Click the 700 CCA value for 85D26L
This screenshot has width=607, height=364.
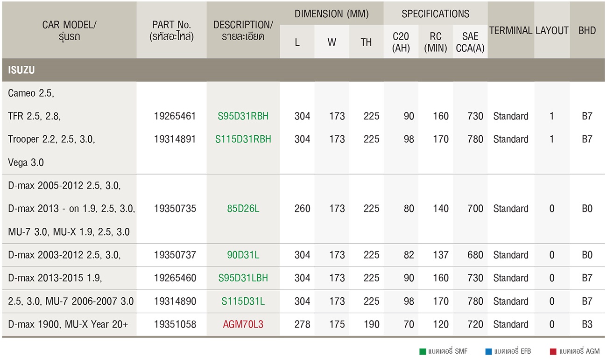[x=475, y=209]
